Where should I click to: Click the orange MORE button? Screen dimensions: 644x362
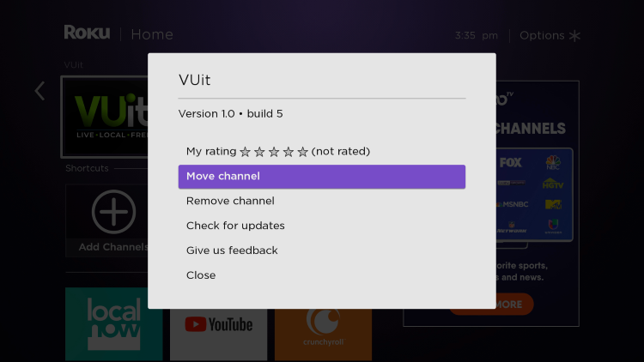tap(514, 305)
